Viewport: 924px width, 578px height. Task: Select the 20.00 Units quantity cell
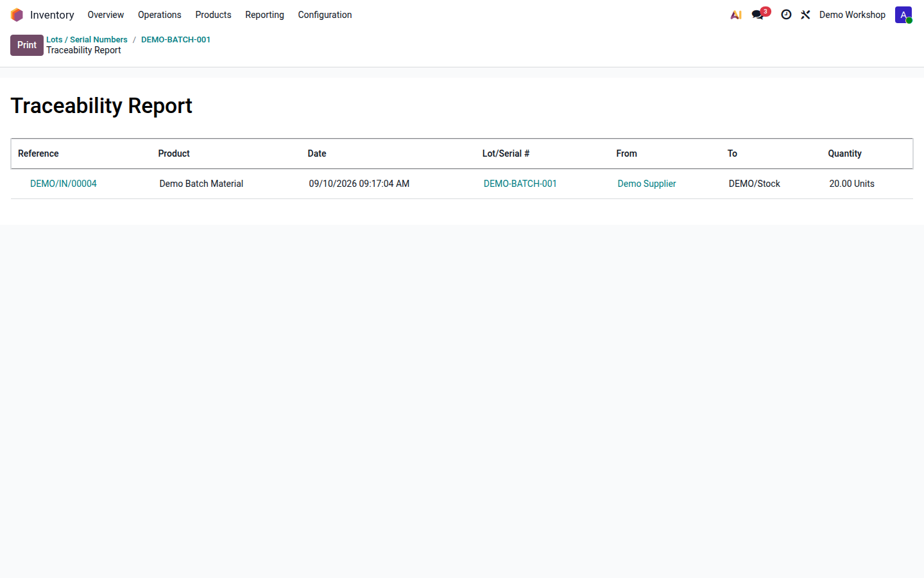tap(852, 184)
